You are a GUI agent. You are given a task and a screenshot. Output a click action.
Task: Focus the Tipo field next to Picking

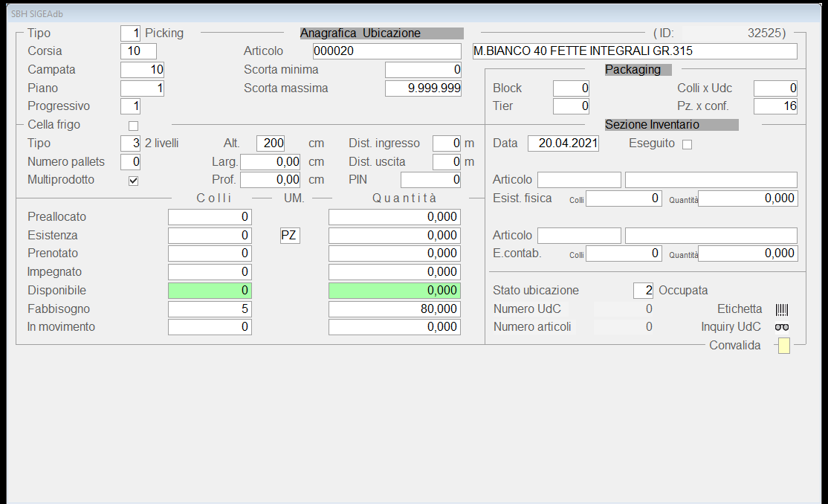pyautogui.click(x=130, y=33)
